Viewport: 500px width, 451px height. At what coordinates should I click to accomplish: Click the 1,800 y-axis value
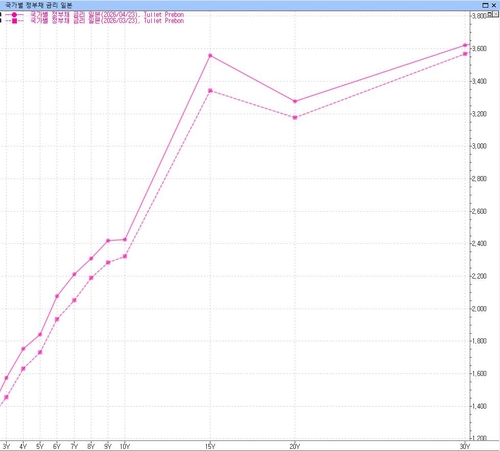[x=479, y=341]
